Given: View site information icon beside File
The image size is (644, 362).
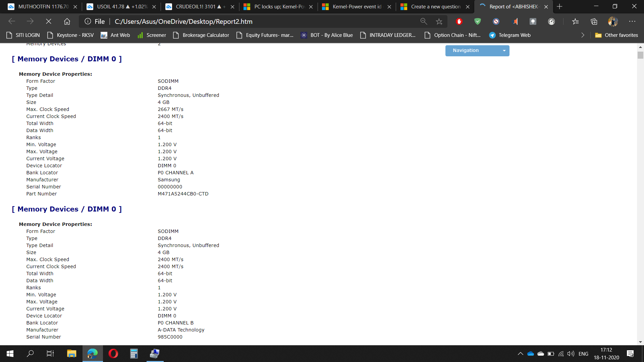Looking at the screenshot, I should 88,21.
